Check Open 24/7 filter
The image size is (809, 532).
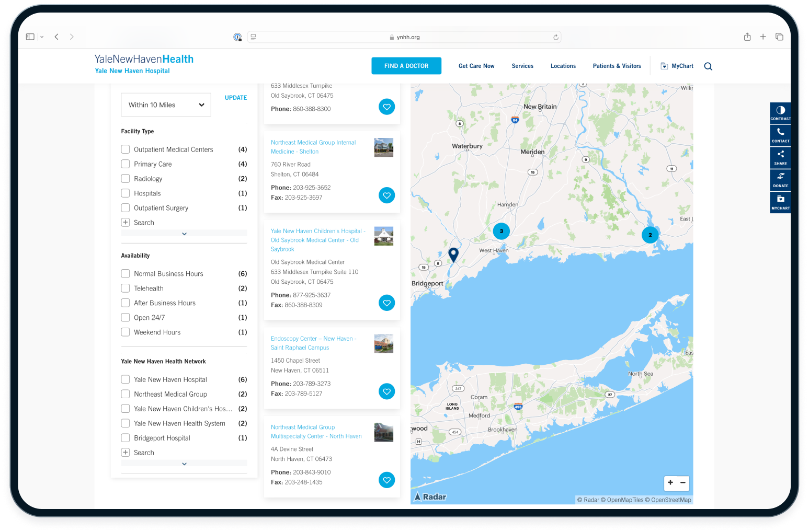(x=126, y=318)
